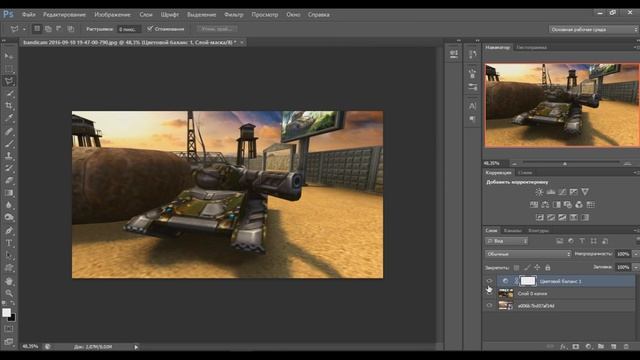Add a Levels adjustment
Viewport: 640px width, 360px height.
tap(551, 192)
